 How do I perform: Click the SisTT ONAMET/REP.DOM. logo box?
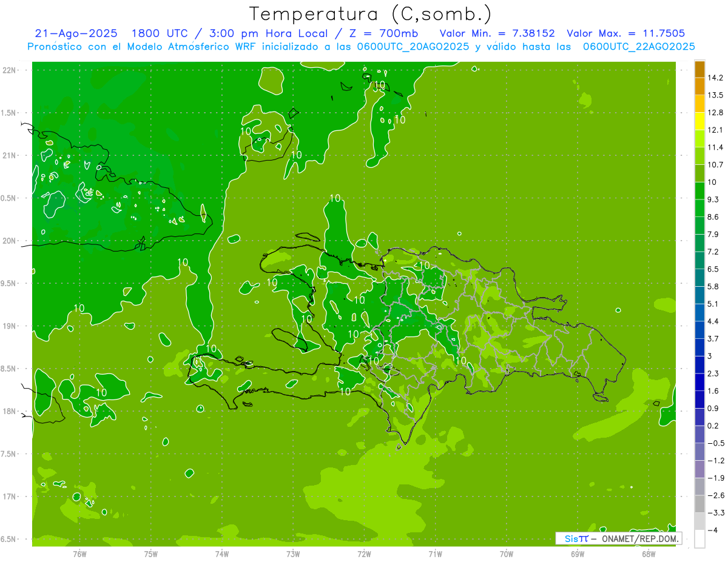click(x=618, y=538)
